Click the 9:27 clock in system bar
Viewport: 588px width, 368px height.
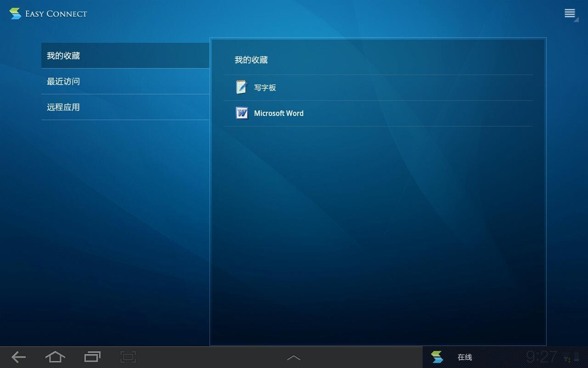(x=541, y=357)
